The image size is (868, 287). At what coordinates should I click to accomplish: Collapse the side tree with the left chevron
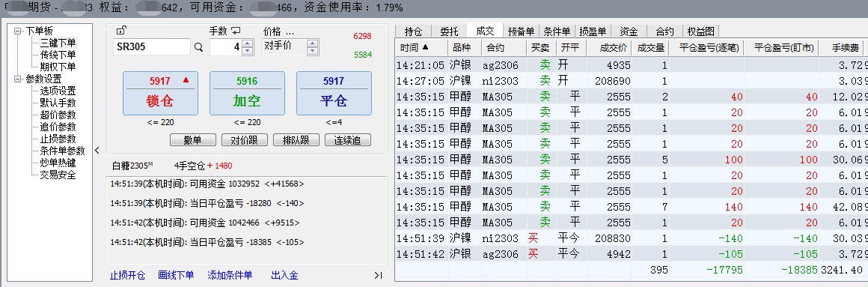[97, 150]
